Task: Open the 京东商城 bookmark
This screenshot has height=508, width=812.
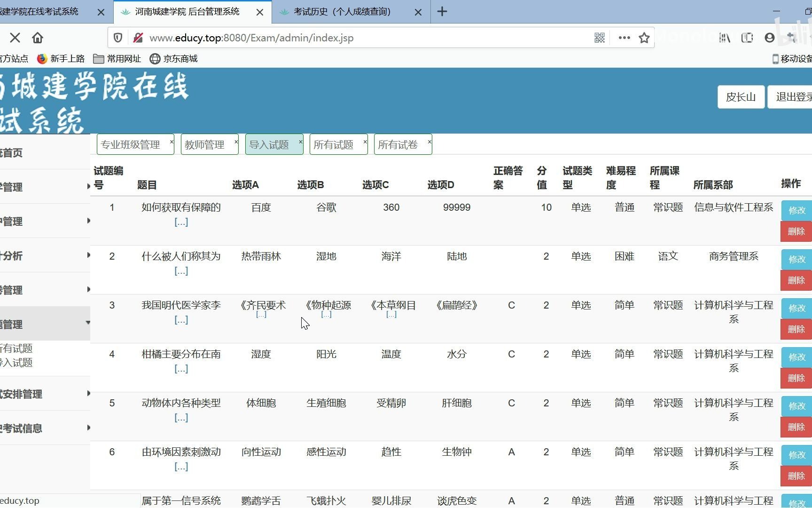Action: click(x=173, y=59)
